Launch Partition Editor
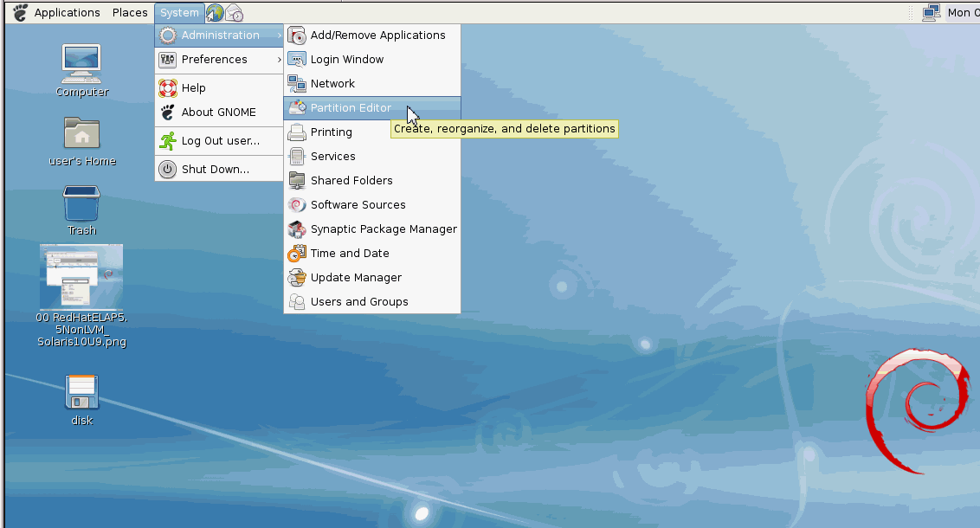The image size is (980, 528). point(372,108)
